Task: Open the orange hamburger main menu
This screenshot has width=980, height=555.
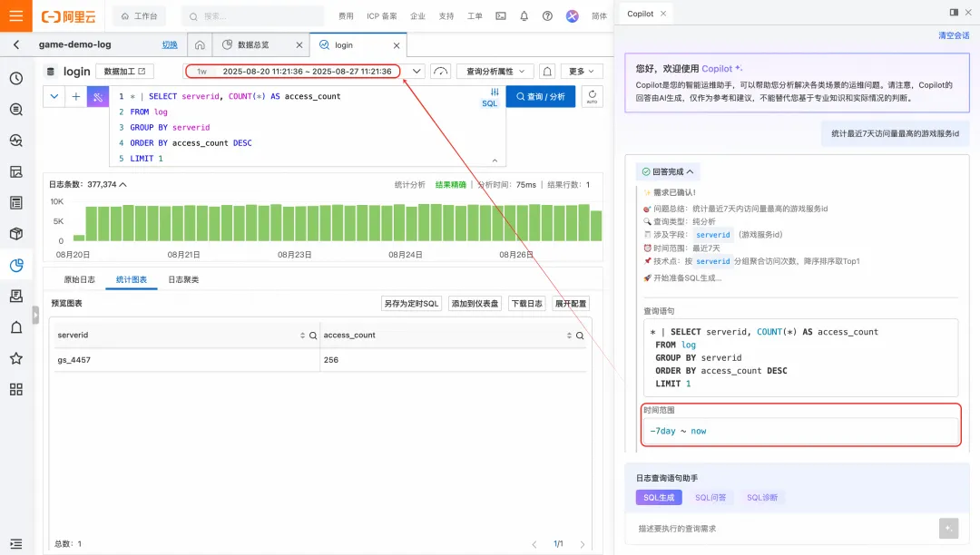Action: 16,15
